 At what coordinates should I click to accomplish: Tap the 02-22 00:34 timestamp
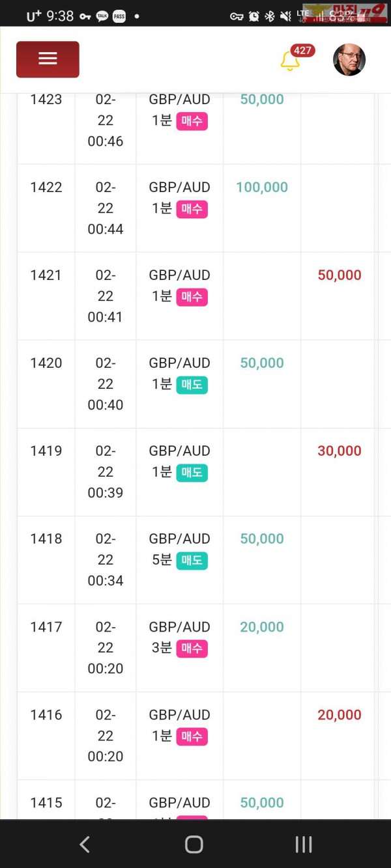[105, 560]
